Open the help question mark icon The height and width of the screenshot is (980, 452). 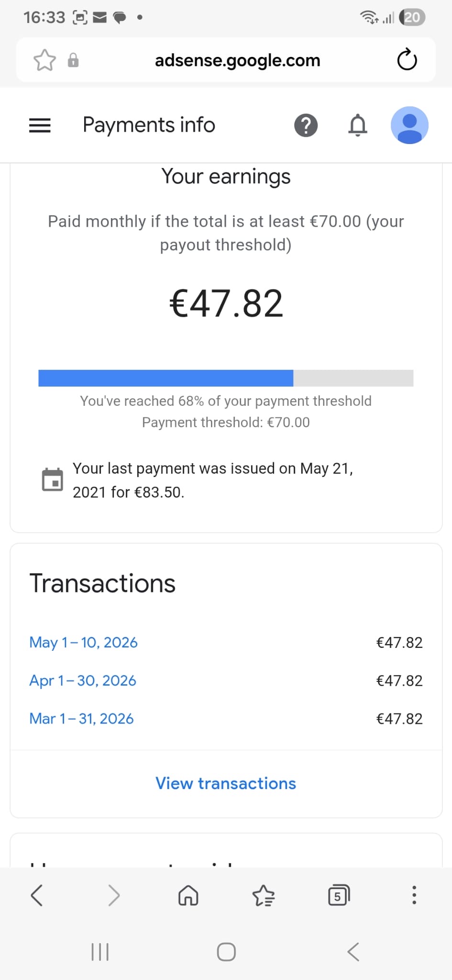pyautogui.click(x=306, y=125)
